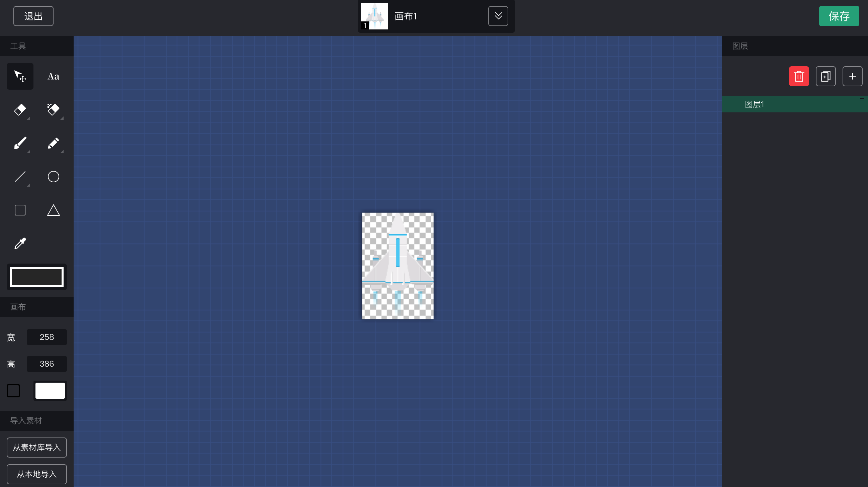Select the triangle shape tool
Viewport: 868px width, 487px height.
(x=53, y=210)
